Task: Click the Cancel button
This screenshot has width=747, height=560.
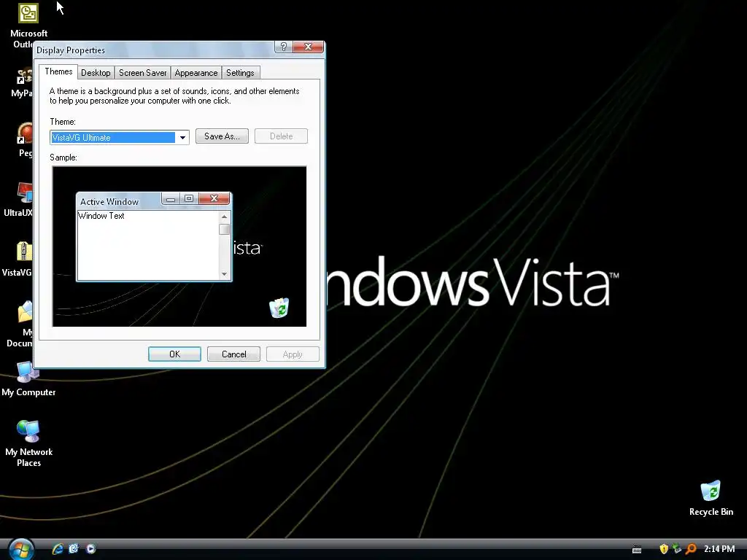Action: [234, 354]
